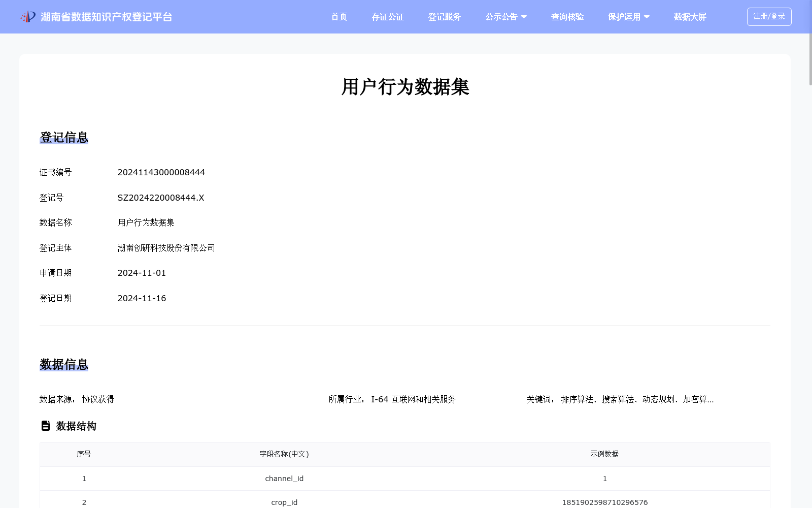Image resolution: width=812 pixels, height=508 pixels.
Task: Click the 注册/登录 button
Action: tap(769, 17)
